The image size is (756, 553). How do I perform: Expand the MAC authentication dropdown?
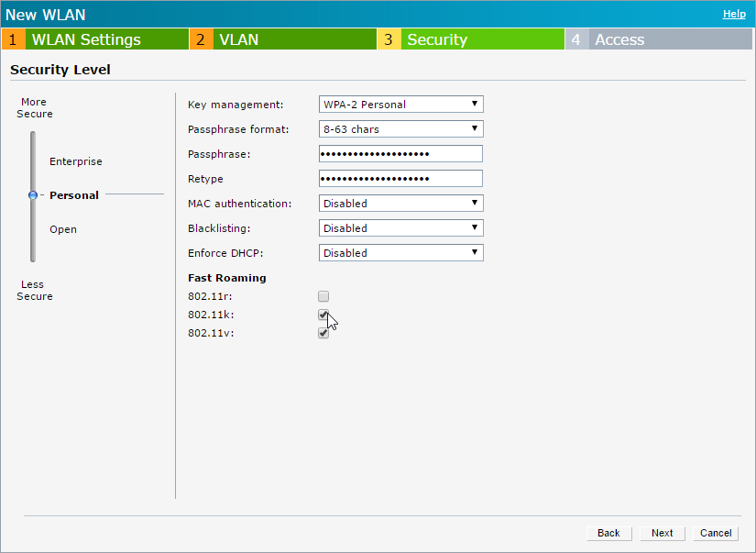click(x=401, y=204)
